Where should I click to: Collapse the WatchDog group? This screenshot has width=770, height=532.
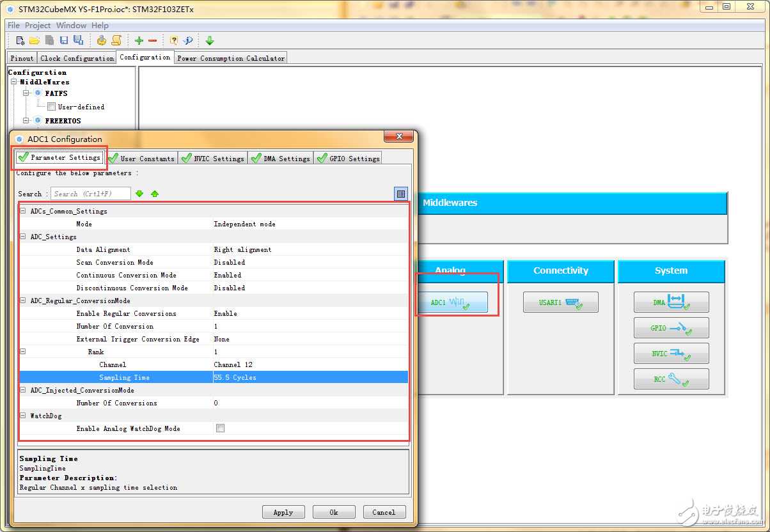23,416
